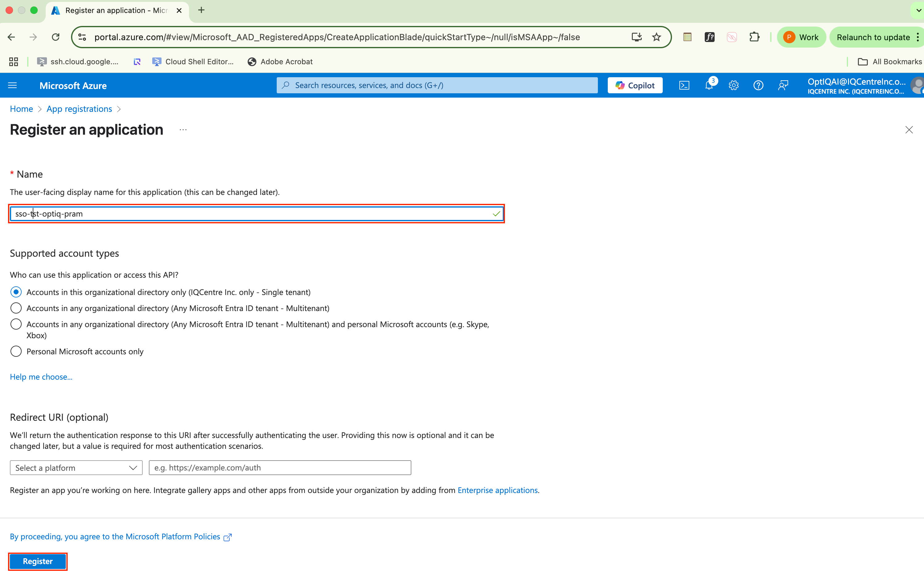
Task: Click the Microsoft Azure logo text
Action: point(73,86)
